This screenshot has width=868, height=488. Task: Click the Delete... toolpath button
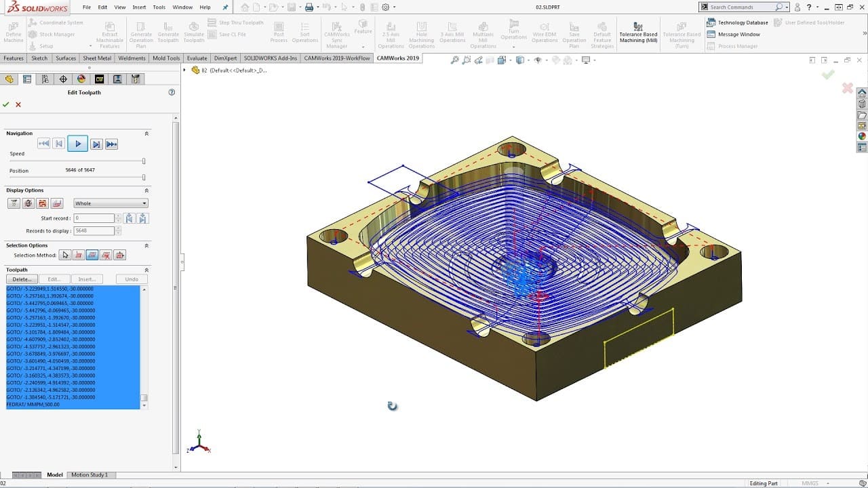click(22, 279)
